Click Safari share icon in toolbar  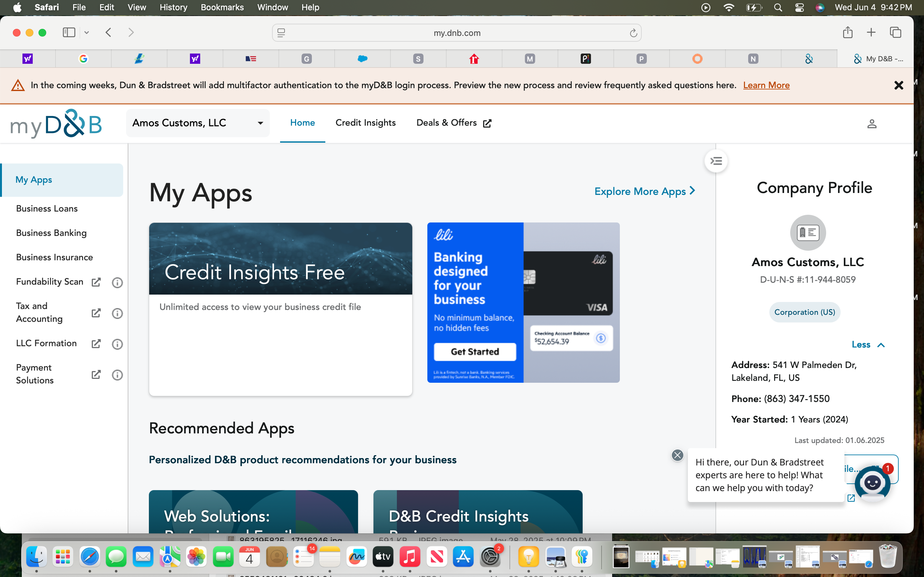click(x=847, y=32)
